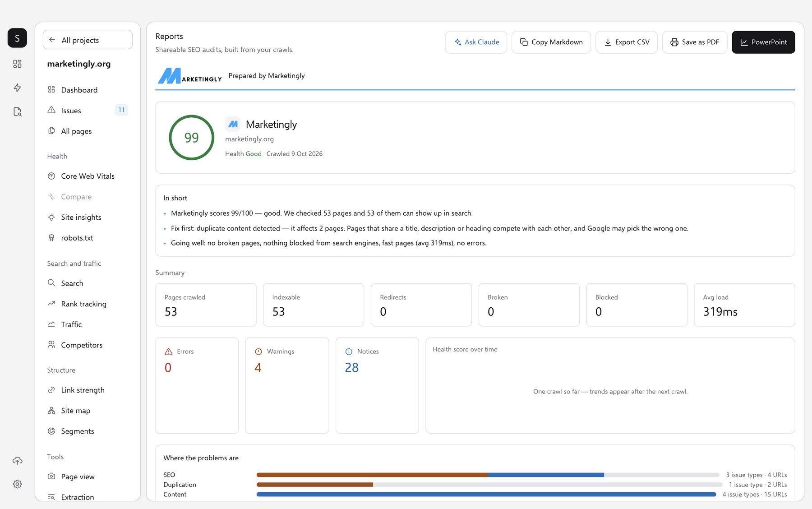
Task: Click the Marketingly logo in report header
Action: coord(189,76)
